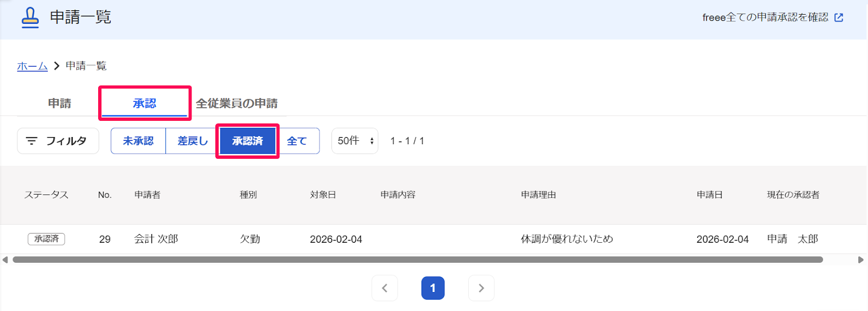Show 差戻し requests
Screen dimensions: 868x311
coord(193,141)
